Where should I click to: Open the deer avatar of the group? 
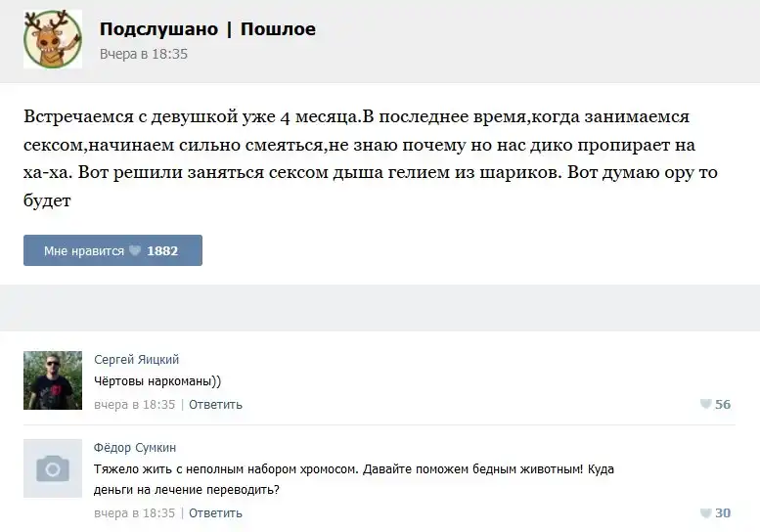53,38
